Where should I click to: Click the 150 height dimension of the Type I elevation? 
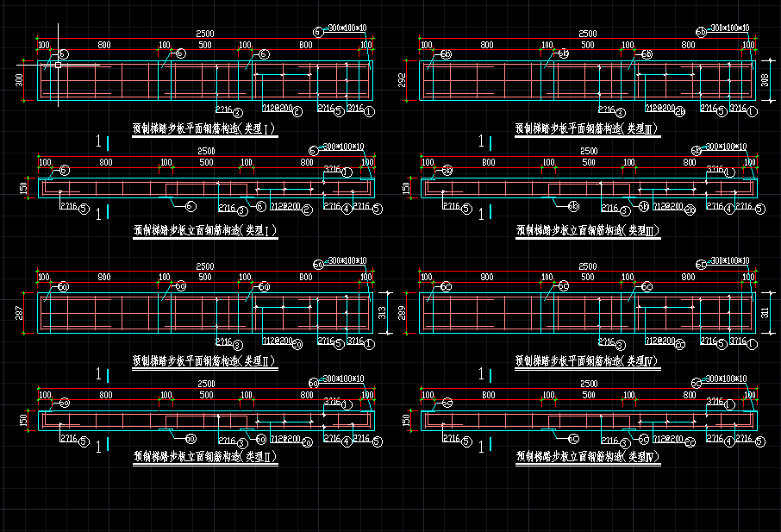click(23, 188)
